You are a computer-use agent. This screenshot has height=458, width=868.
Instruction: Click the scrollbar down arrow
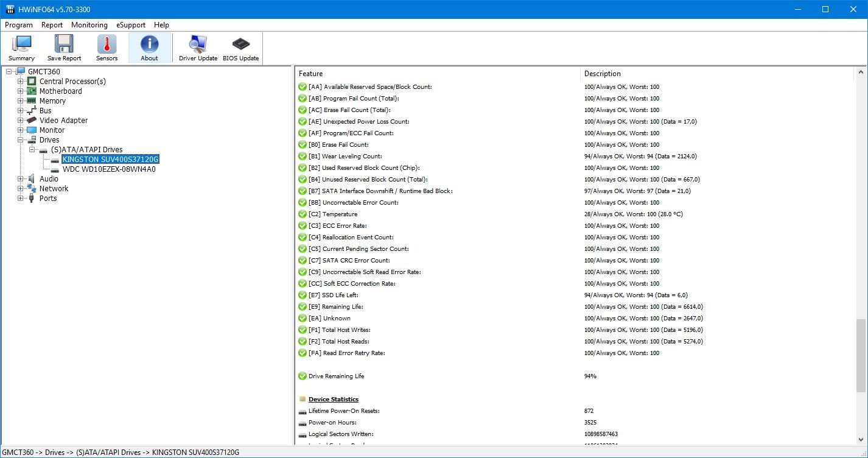(861, 439)
